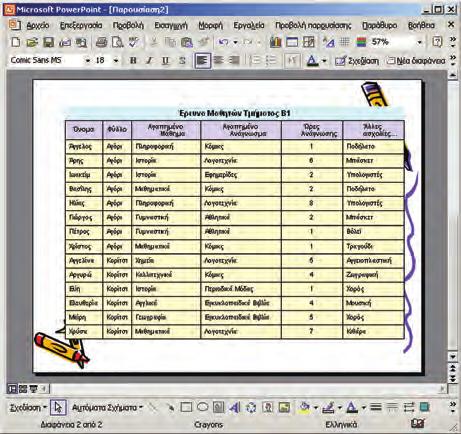Screen dimensions: 461x434
Task: Click the spelling status book icon
Action: click(x=418, y=424)
